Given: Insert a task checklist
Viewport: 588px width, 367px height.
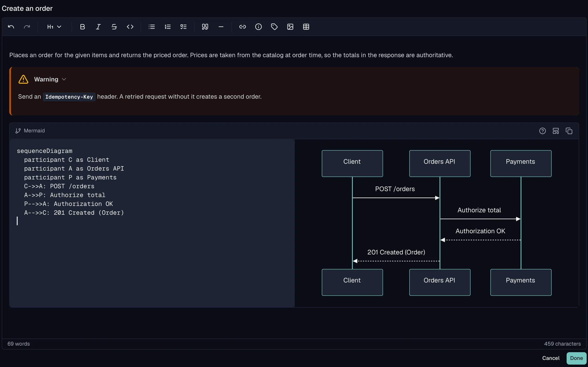Looking at the screenshot, I should pos(183,27).
